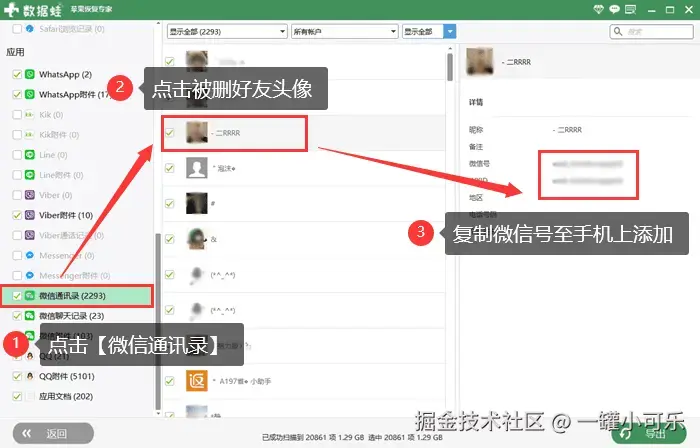Click the Kik附件 app icon
The height and width of the screenshot is (448, 700).
(29, 135)
